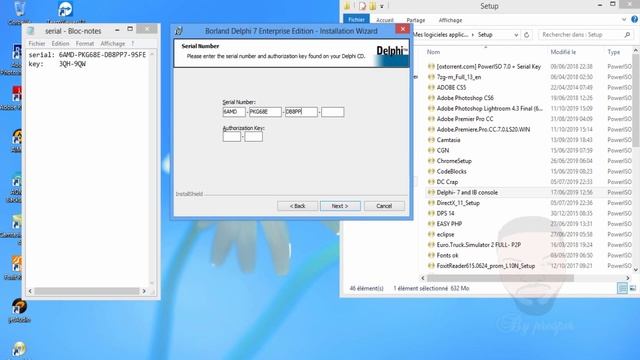The image size is (640, 360).
Task: Open the address bar history dropdown in Explorer
Action: (x=516, y=35)
